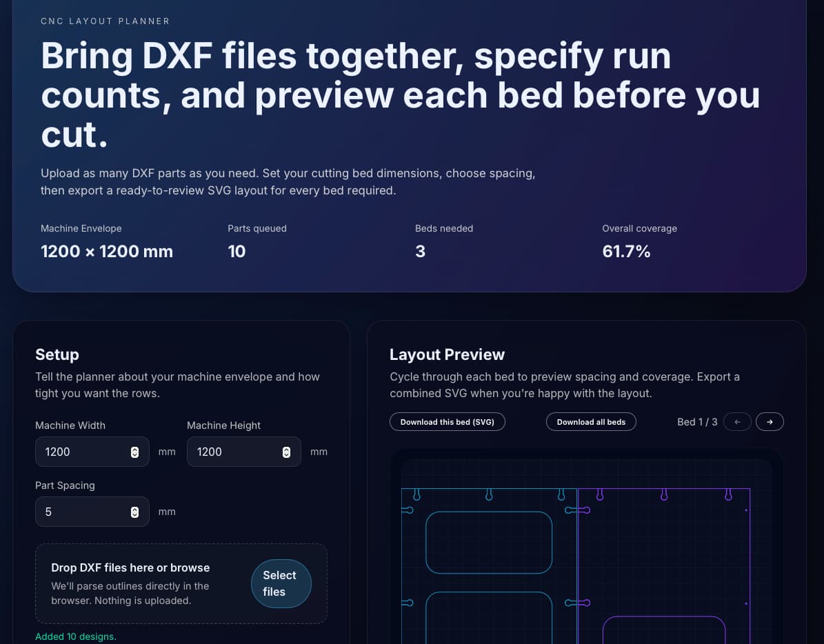Click the Bed 1 / 3 indicator

pyautogui.click(x=697, y=422)
